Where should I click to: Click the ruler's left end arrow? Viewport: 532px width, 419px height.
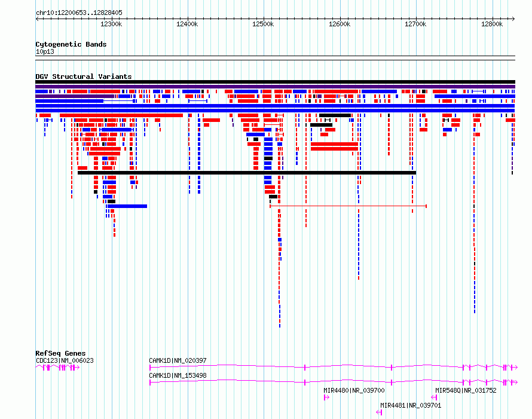click(x=37, y=19)
